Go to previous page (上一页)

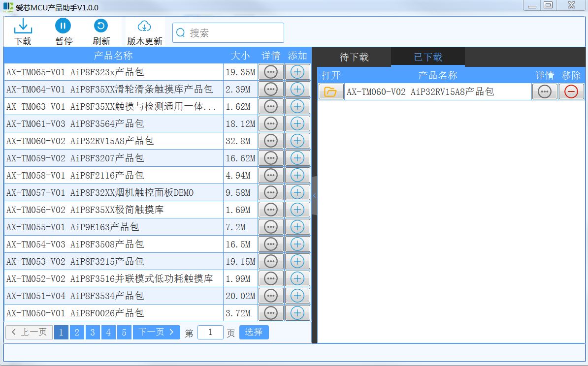click(x=29, y=333)
